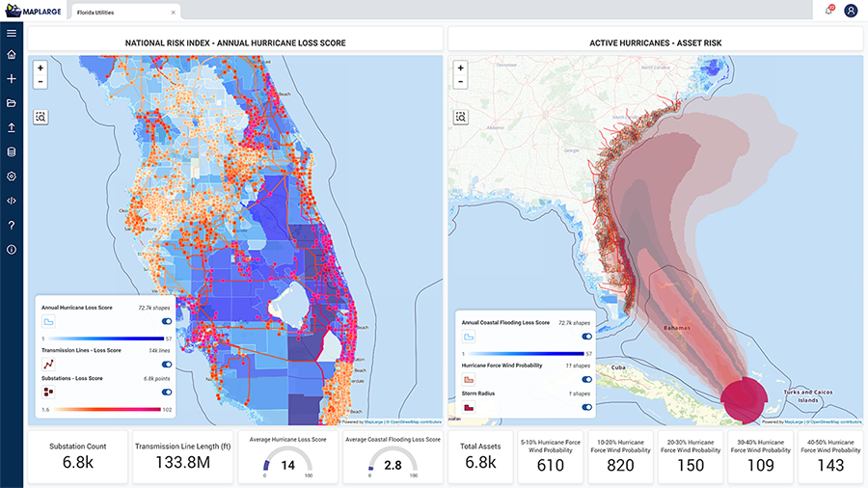Open the database icon in the sidebar
This screenshot has height=488, width=868.
(x=12, y=151)
